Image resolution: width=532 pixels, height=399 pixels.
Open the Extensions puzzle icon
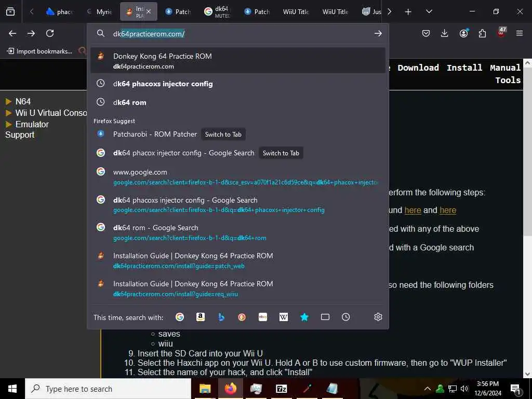click(482, 33)
